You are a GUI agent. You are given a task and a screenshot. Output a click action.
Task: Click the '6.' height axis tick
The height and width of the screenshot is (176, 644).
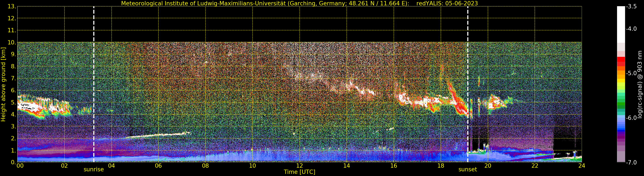13,90
